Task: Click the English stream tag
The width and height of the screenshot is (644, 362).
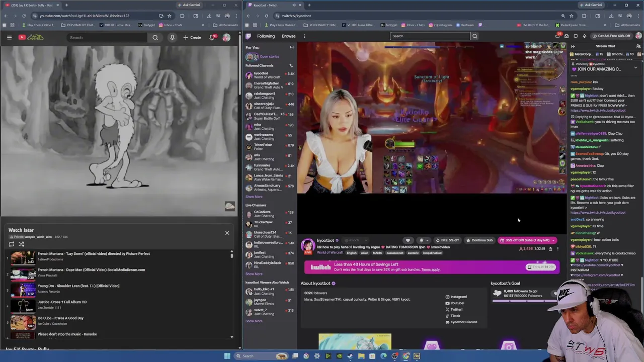Action: tap(352, 253)
